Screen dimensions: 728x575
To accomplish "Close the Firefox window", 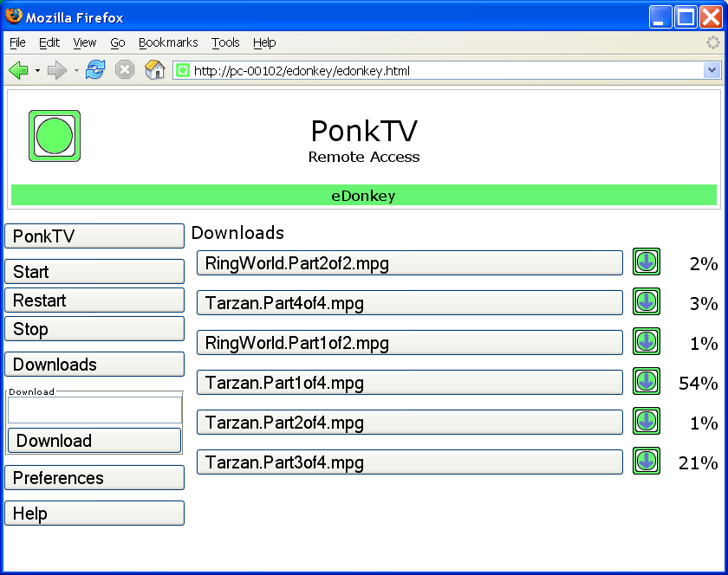I will coord(712,17).
